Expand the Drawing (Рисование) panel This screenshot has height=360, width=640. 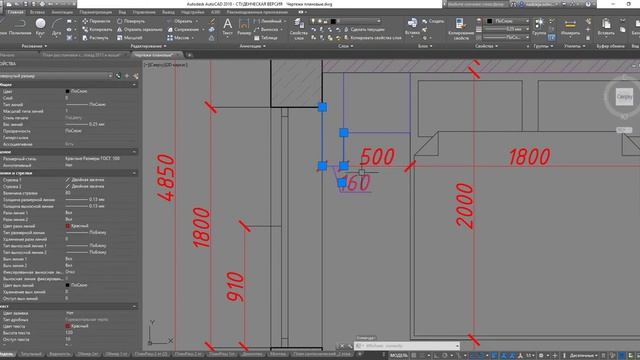point(34,46)
